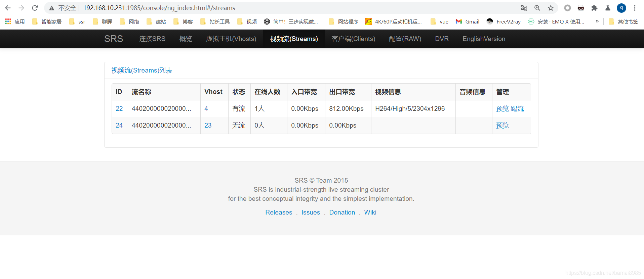Click the Releases footer link

tap(279, 212)
